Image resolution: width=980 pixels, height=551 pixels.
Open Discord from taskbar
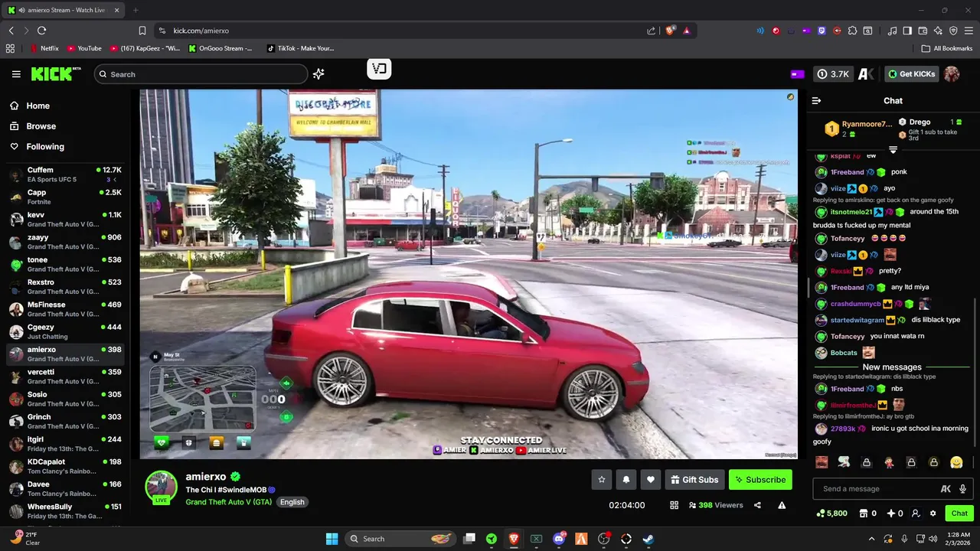[x=559, y=539]
